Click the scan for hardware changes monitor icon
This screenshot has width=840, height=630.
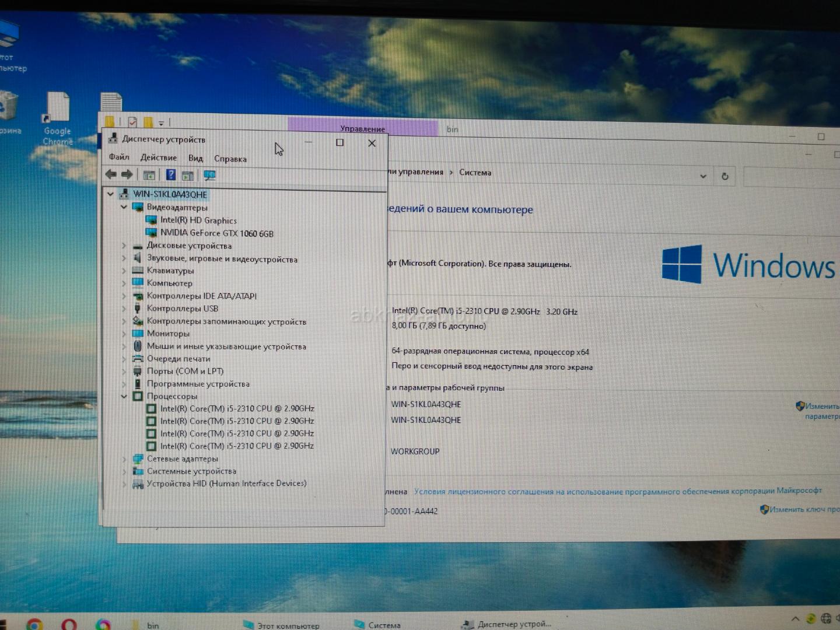point(209,176)
